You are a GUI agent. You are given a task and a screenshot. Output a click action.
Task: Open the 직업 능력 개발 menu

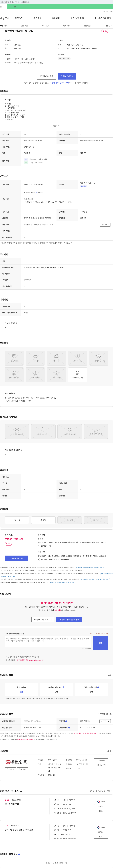tap(77, 18)
